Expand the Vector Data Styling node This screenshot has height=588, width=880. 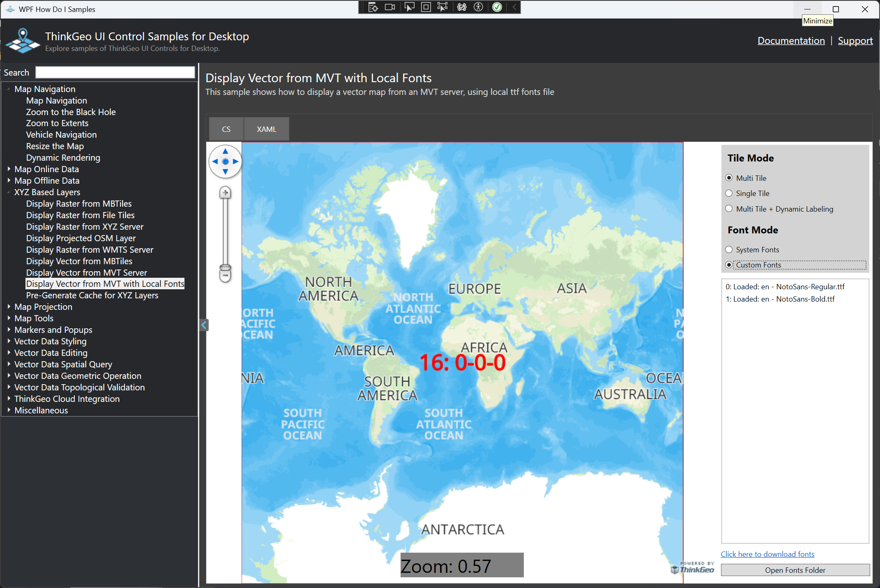click(x=9, y=341)
